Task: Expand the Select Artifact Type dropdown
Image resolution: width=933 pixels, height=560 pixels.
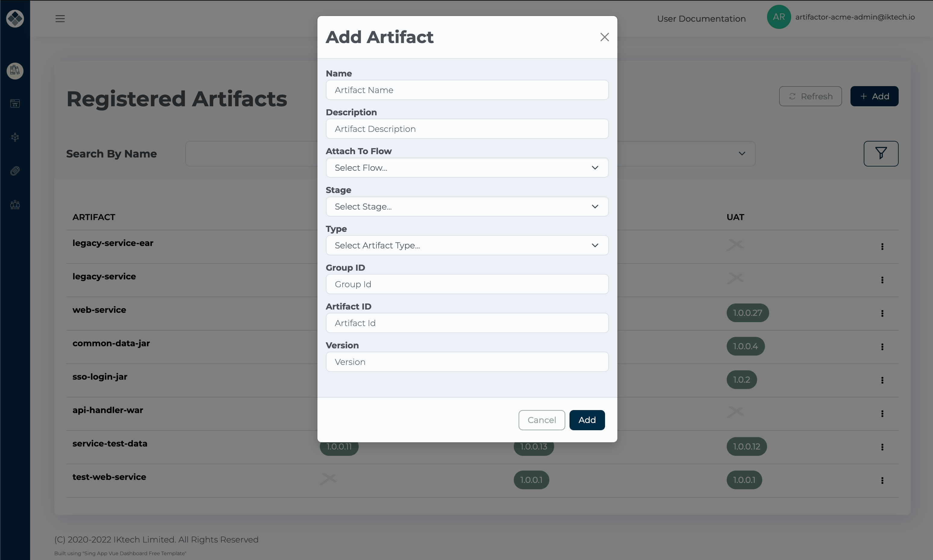Action: pyautogui.click(x=466, y=245)
